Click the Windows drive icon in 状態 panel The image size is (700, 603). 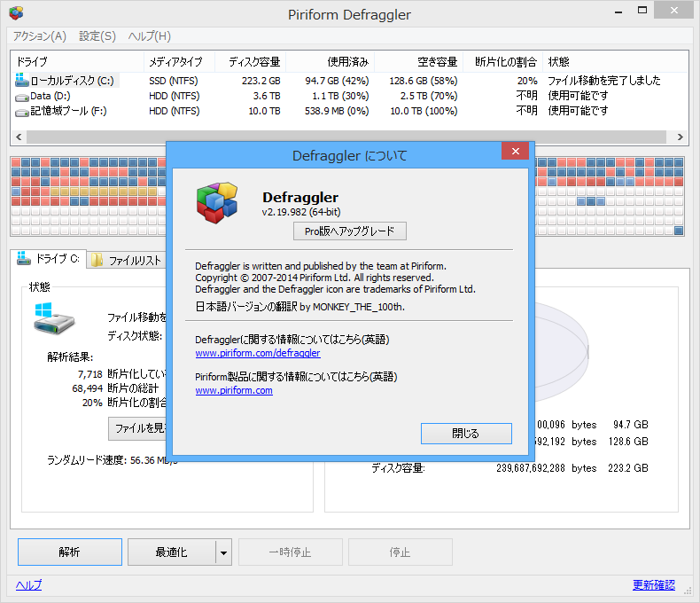pos(54,318)
